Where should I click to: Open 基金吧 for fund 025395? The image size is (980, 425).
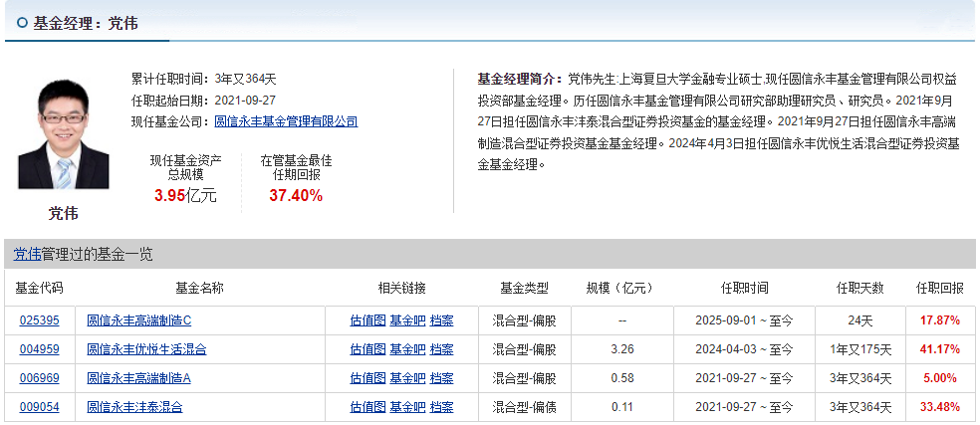coord(407,320)
